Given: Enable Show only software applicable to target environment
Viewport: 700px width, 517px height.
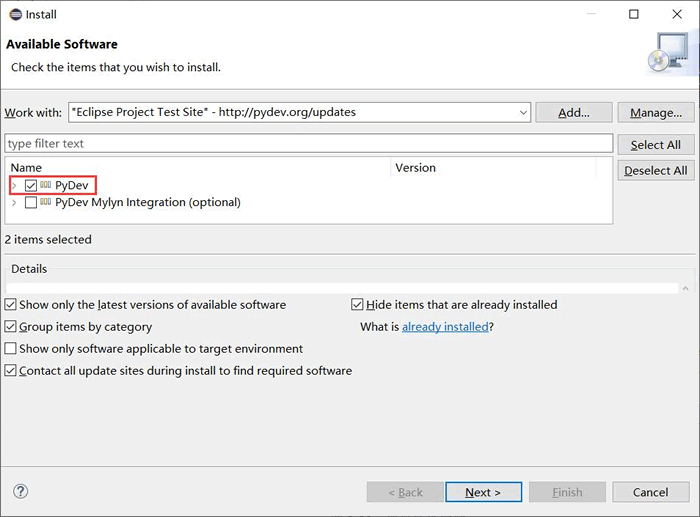Looking at the screenshot, I should pyautogui.click(x=10, y=348).
